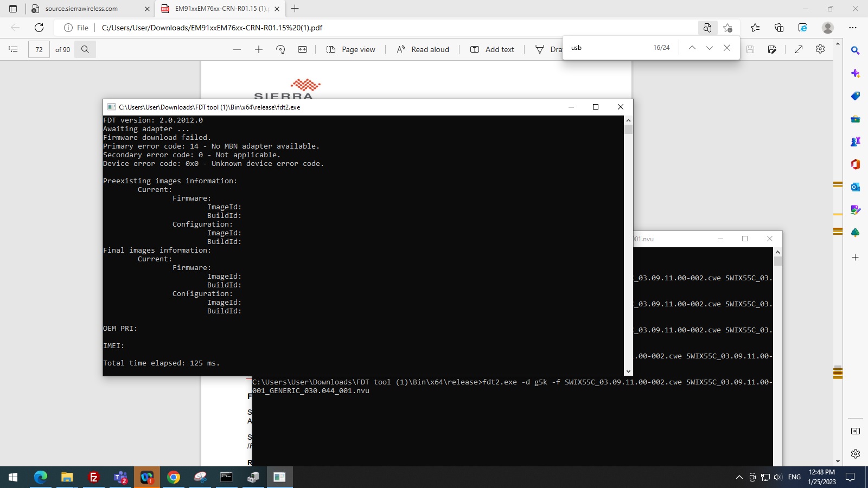The width and height of the screenshot is (868, 488).
Task: Open the Office icon in the Edge sidebar
Action: 856,164
